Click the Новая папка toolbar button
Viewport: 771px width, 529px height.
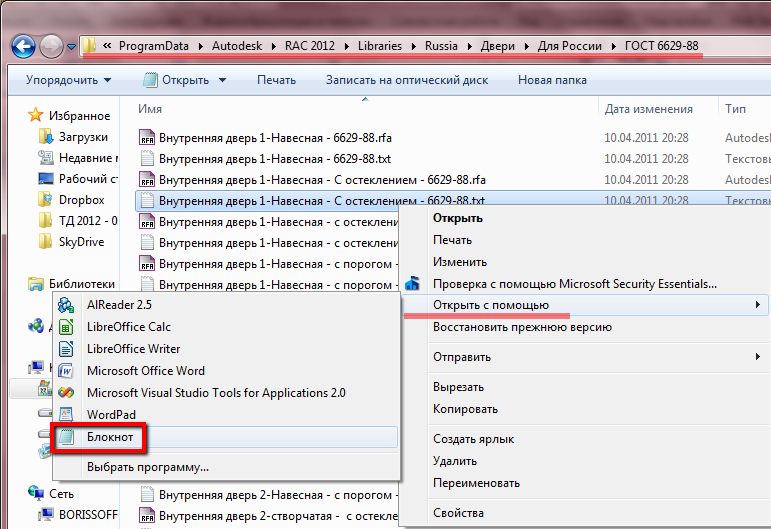pyautogui.click(x=552, y=80)
